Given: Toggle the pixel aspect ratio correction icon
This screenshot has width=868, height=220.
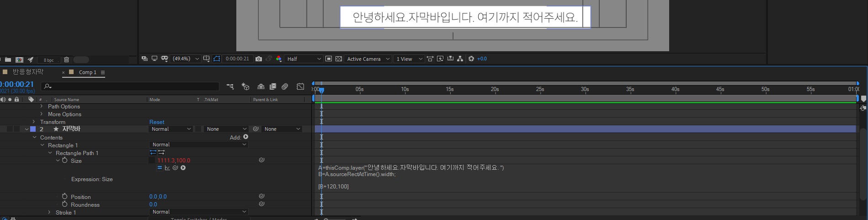Looking at the screenshot, I should (x=430, y=59).
